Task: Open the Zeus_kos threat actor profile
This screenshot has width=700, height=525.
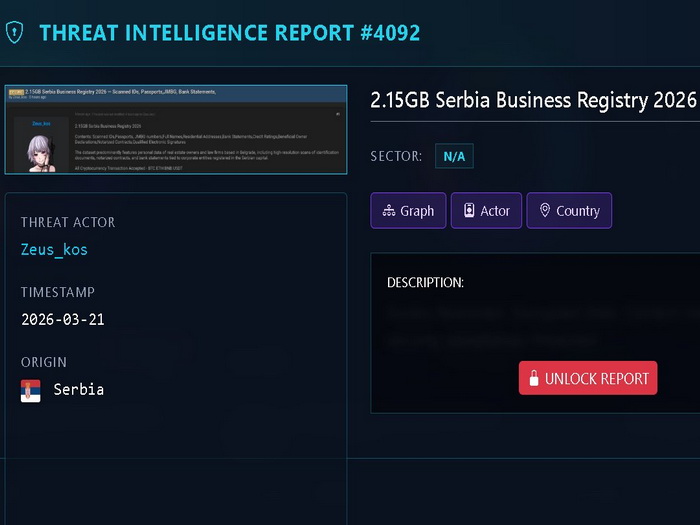Action: click(x=55, y=250)
